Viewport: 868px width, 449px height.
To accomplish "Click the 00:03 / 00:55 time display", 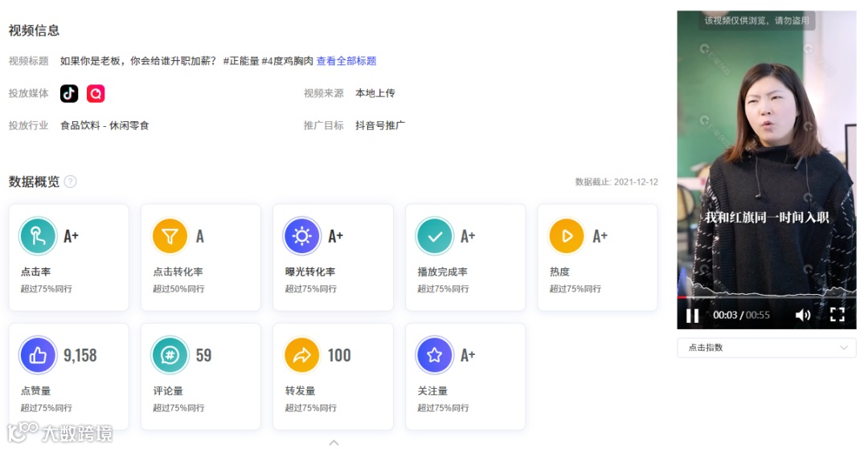I will (x=741, y=315).
